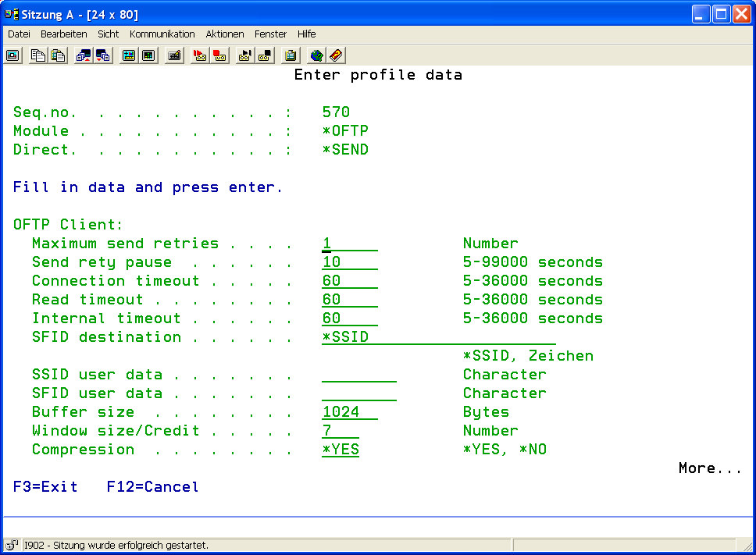Click the SFID destination field with *SSID
The image size is (756, 555).
(437, 337)
